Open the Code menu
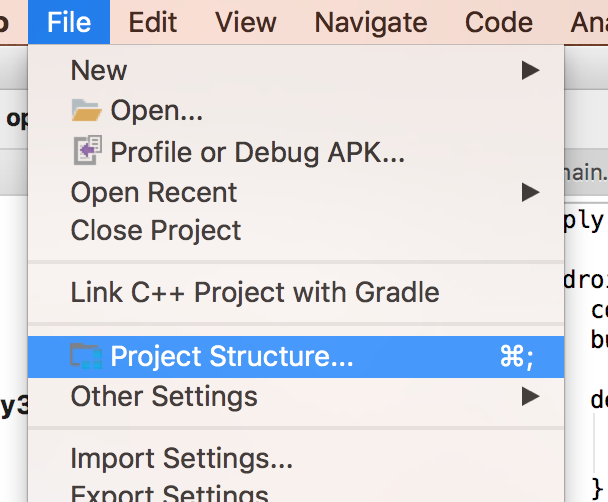Screen dimensions: 608x502 pos(499,22)
